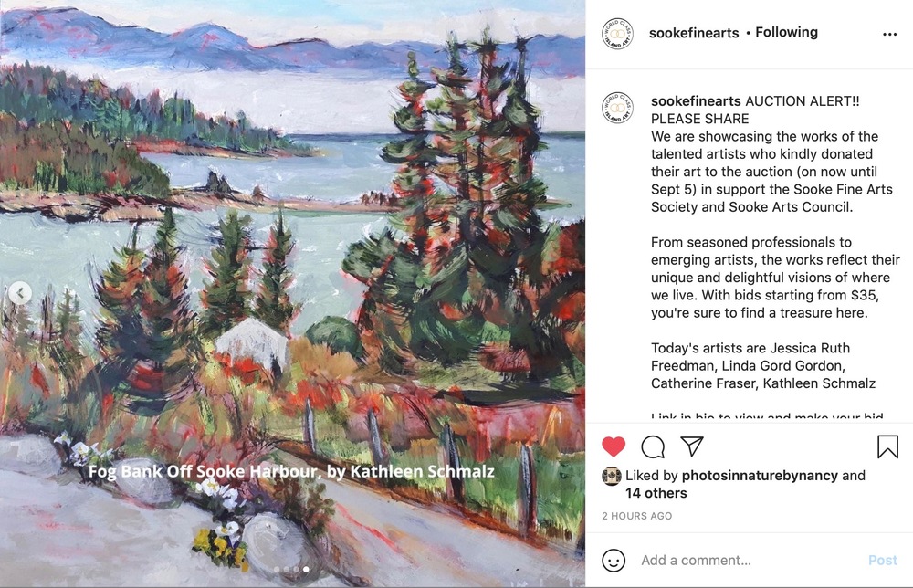The height and width of the screenshot is (588, 913).
Task: Click the Fog Bank painting image
Action: coord(292,293)
